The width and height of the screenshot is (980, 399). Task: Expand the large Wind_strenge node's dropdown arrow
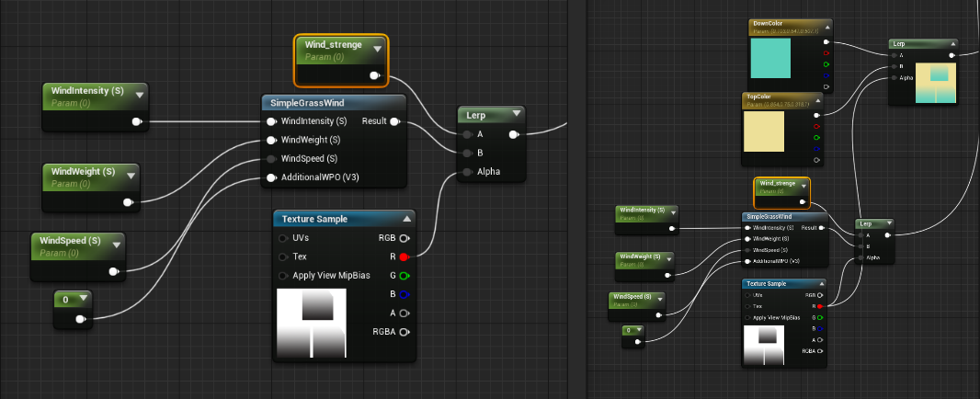(x=378, y=48)
